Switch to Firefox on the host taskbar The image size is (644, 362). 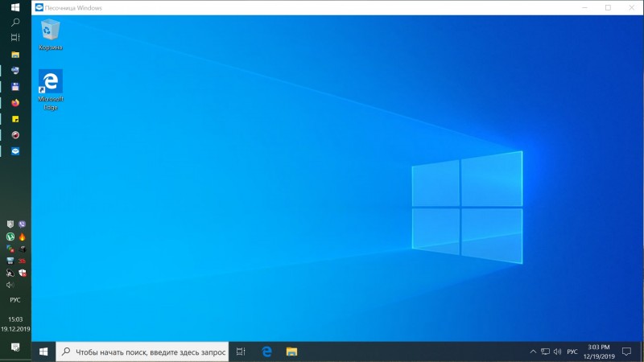click(15, 103)
